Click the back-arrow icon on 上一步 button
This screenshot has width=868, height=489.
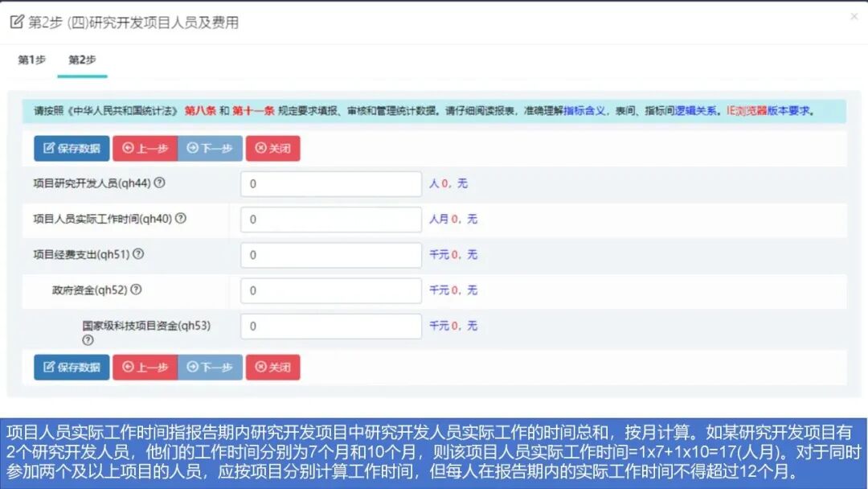click(x=127, y=149)
